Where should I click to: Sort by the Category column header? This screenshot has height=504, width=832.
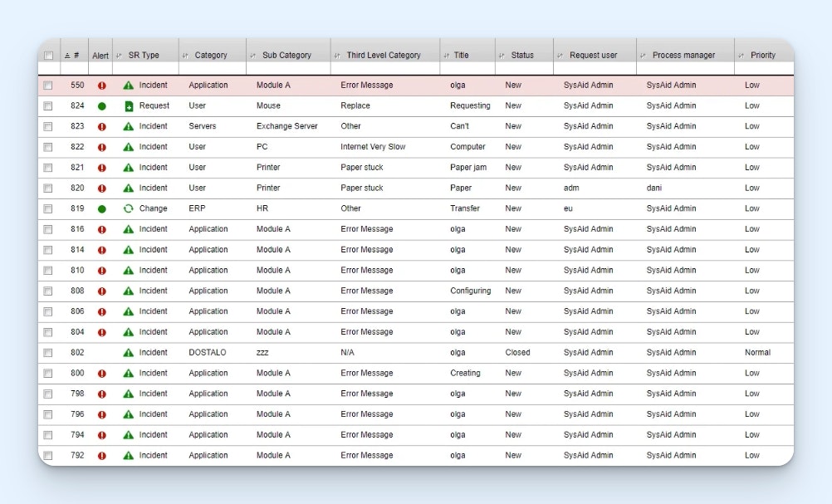pyautogui.click(x=210, y=56)
